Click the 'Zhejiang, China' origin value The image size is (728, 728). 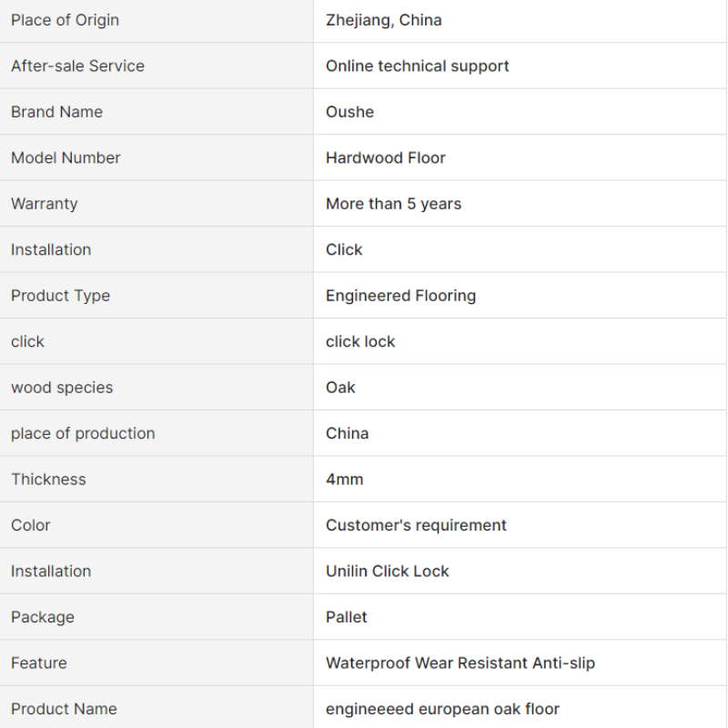pos(383,20)
